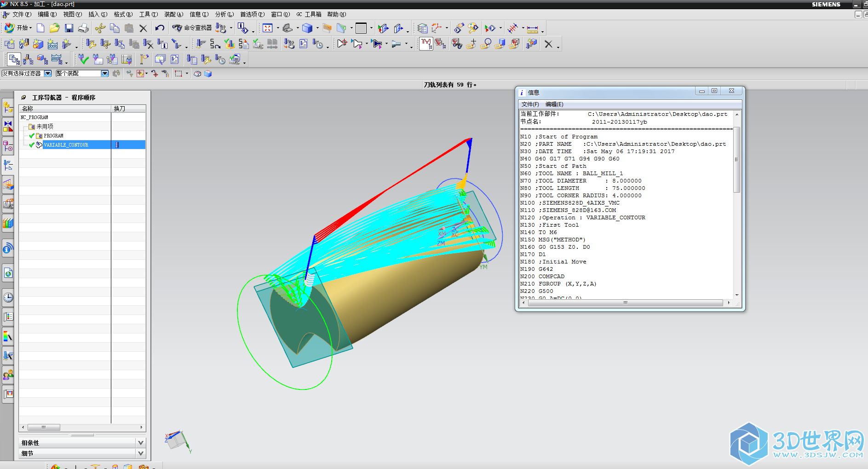Image resolution: width=868 pixels, height=469 pixels.
Task: Click the Layer Settings icon
Action: [422, 29]
